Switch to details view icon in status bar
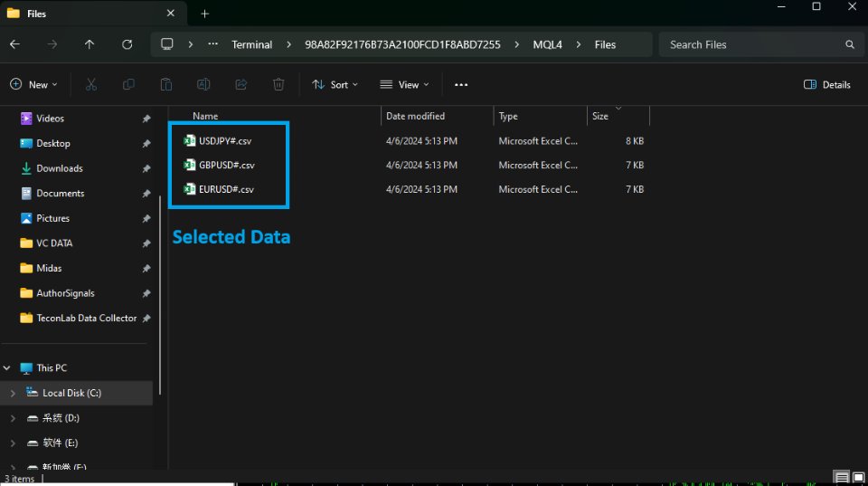The width and height of the screenshot is (868, 486). [x=842, y=477]
